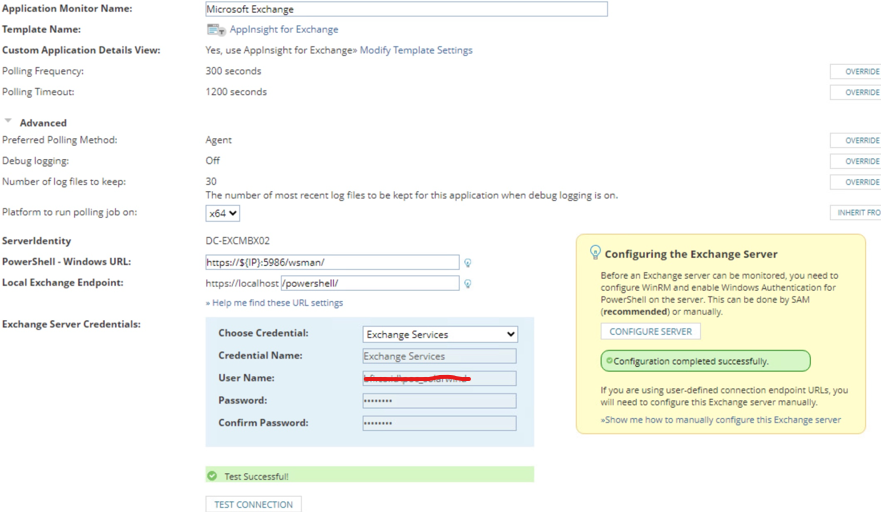Click the Password field
Image resolution: width=881 pixels, height=512 pixels.
439,401
